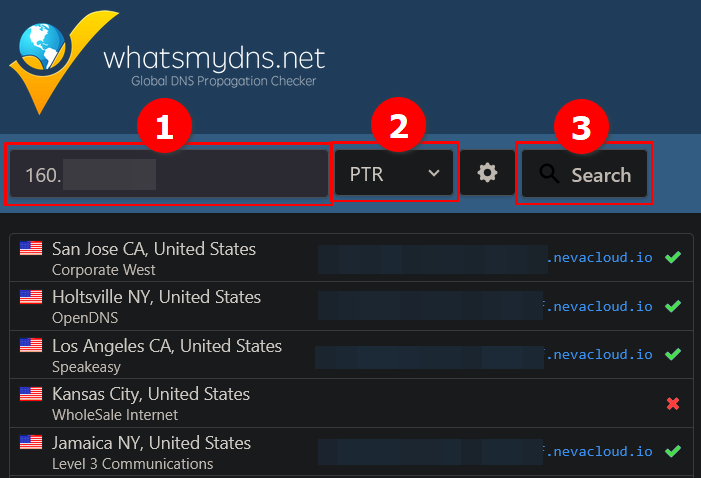701x478 pixels.
Task: Click the green checkmark in the Jamaica NY row
Action: click(673, 451)
